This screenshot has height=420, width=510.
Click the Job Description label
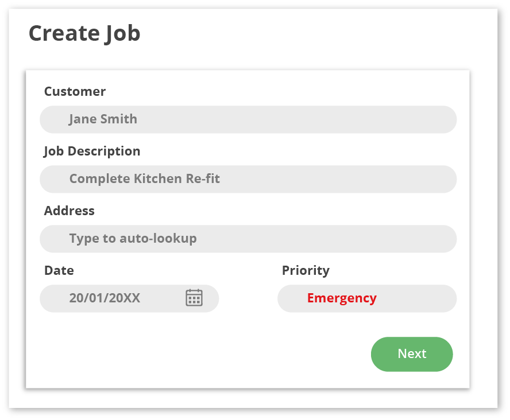click(x=92, y=151)
